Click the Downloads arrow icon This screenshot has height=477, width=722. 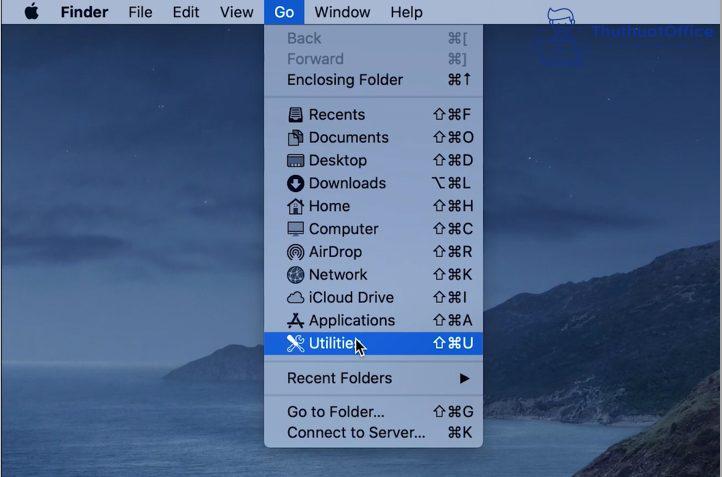pos(295,183)
